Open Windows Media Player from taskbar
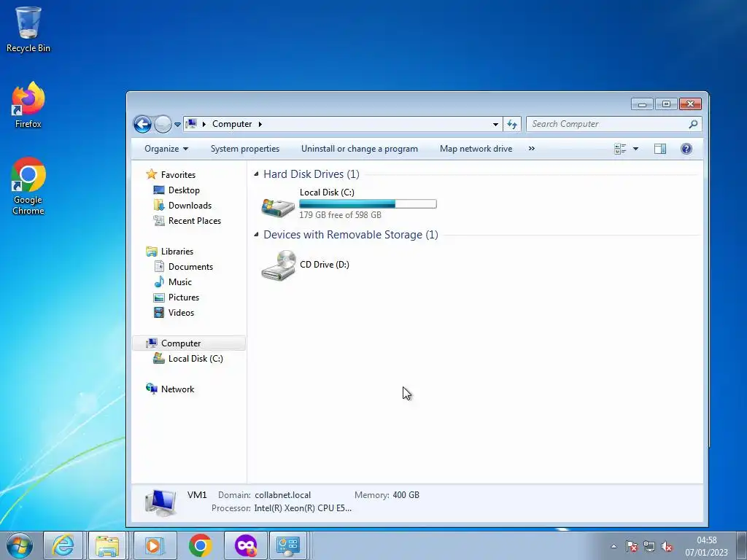This screenshot has width=747, height=560. coord(154,545)
